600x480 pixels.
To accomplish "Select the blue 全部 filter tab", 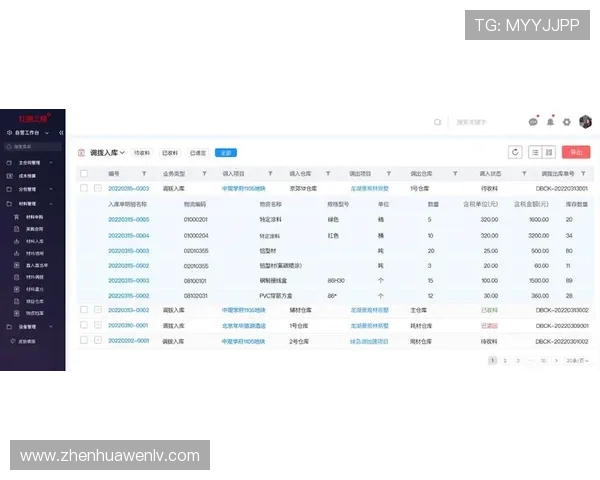I will coord(226,153).
